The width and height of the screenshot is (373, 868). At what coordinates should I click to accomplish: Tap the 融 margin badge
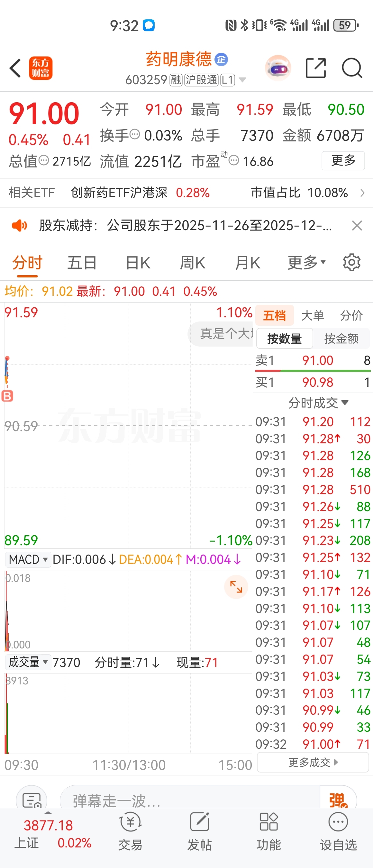176,80
